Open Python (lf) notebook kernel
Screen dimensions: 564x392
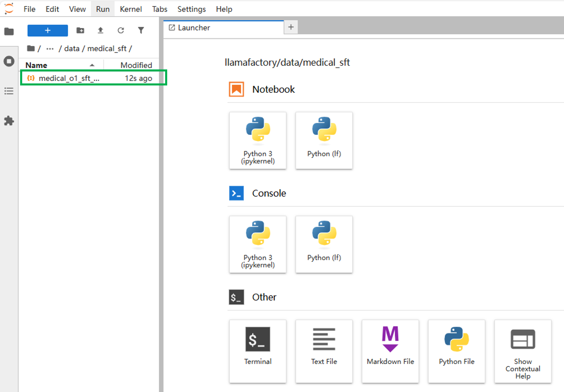(x=324, y=140)
